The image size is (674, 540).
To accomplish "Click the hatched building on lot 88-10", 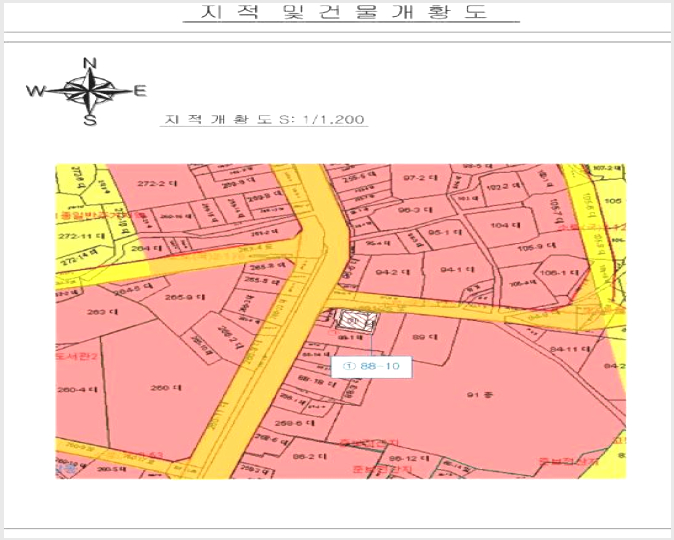I will point(356,320).
